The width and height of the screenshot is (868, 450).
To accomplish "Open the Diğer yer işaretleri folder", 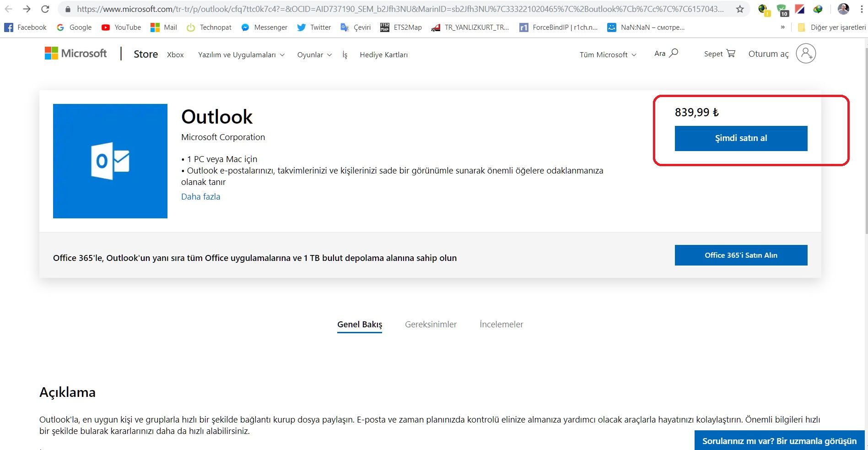I will coord(832,27).
